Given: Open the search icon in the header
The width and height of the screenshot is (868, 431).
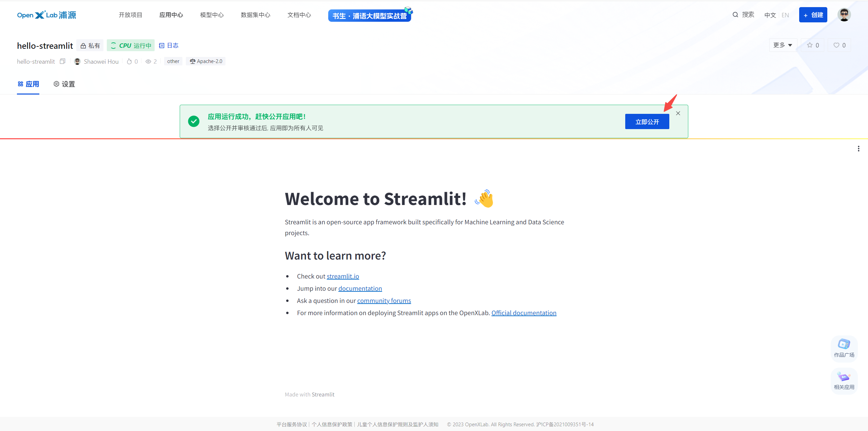Looking at the screenshot, I should (x=735, y=15).
